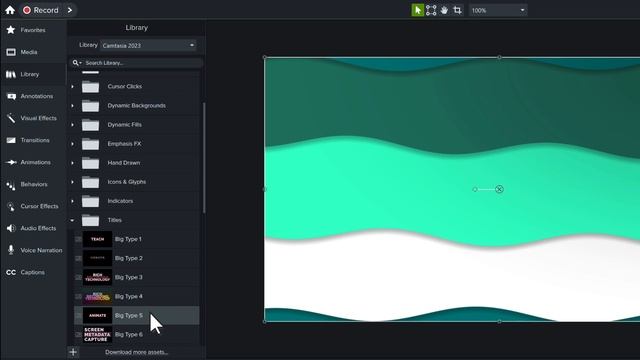Select the Edit pointer tool
The width and height of the screenshot is (640, 360).
tap(417, 10)
